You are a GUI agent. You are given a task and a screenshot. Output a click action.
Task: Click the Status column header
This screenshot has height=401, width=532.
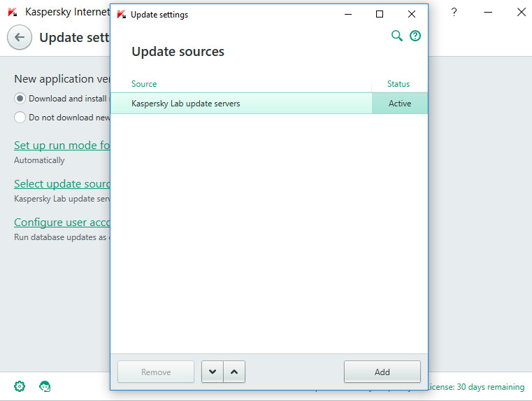pyautogui.click(x=398, y=84)
